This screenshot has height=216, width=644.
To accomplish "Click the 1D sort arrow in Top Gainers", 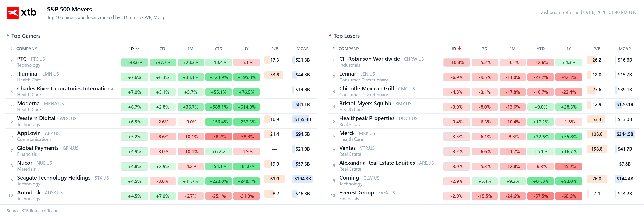I will tap(137, 48).
